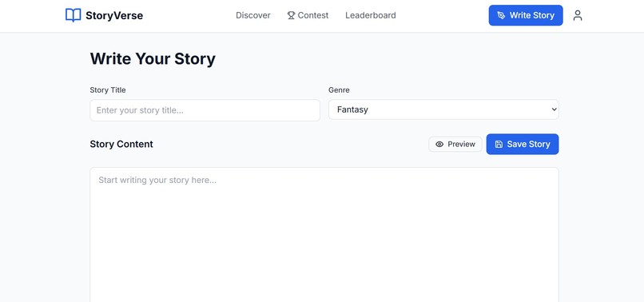Viewport: 644px width, 302px height.
Task: Click the Genre label
Action: coord(339,90)
